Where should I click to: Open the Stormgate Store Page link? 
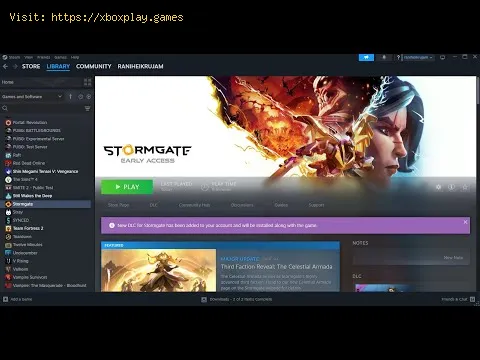pyautogui.click(x=118, y=205)
